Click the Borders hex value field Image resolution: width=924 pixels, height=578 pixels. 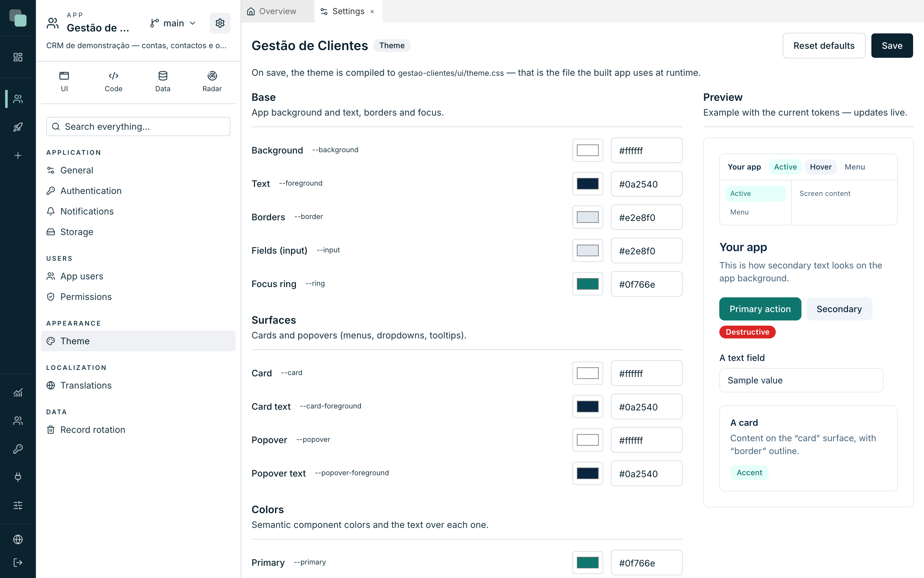[x=646, y=217]
